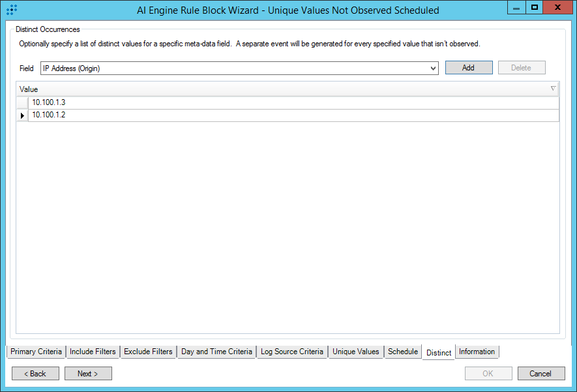Open the Day and Time Criteria tab
Image resolution: width=577 pixels, height=392 pixels.
click(216, 352)
